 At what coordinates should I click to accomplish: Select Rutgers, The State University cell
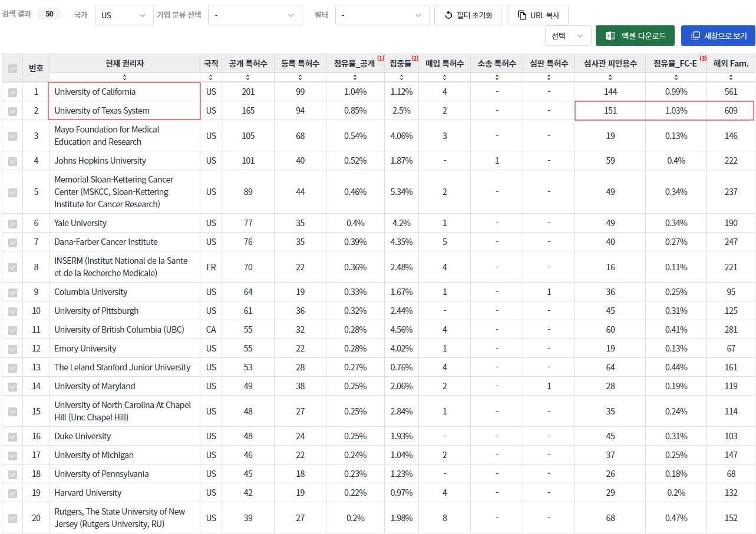pos(124,518)
